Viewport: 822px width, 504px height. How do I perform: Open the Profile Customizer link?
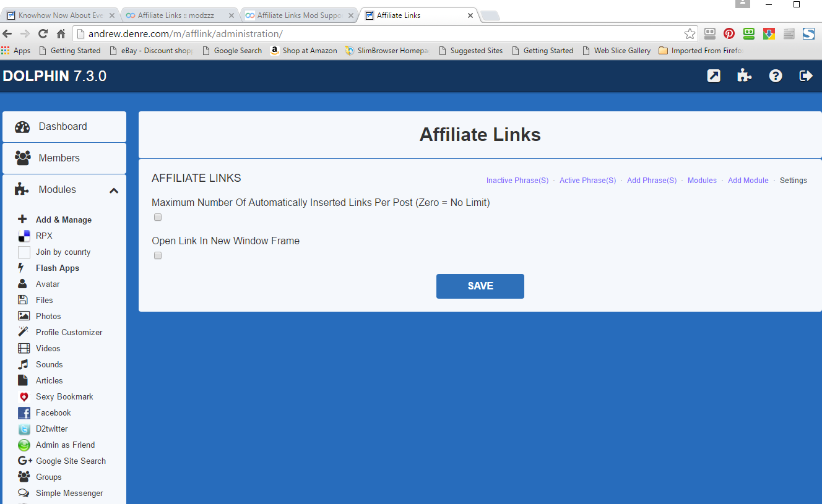click(69, 332)
